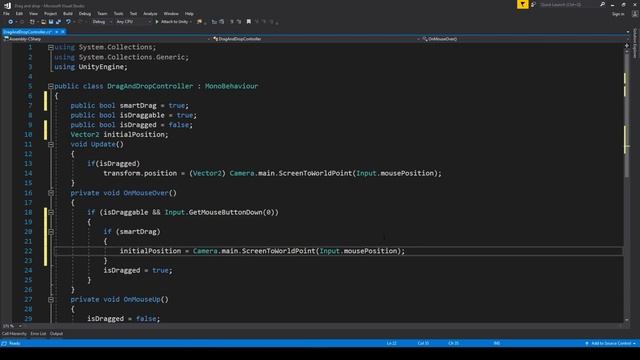This screenshot has width=640, height=360.
Task: Collapse the using directives block on line 1
Action: click(x=51, y=48)
